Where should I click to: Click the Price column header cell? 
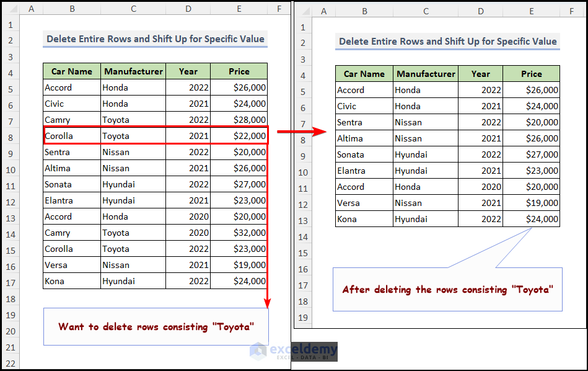(239, 71)
